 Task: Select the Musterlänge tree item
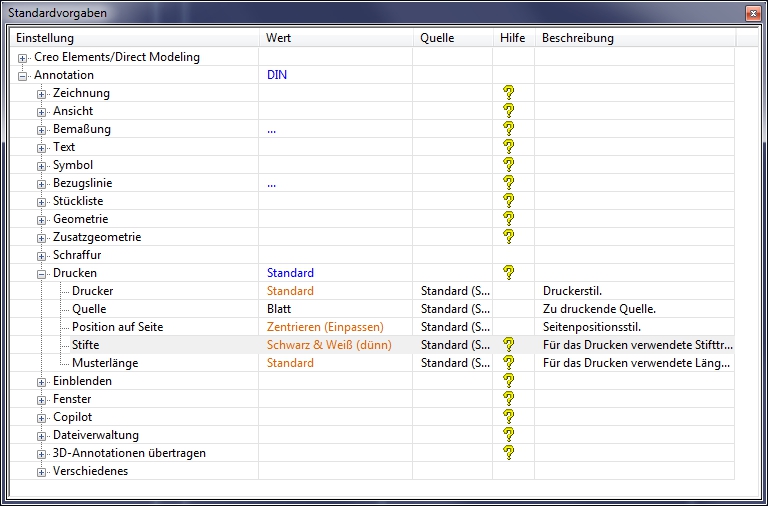click(104, 363)
